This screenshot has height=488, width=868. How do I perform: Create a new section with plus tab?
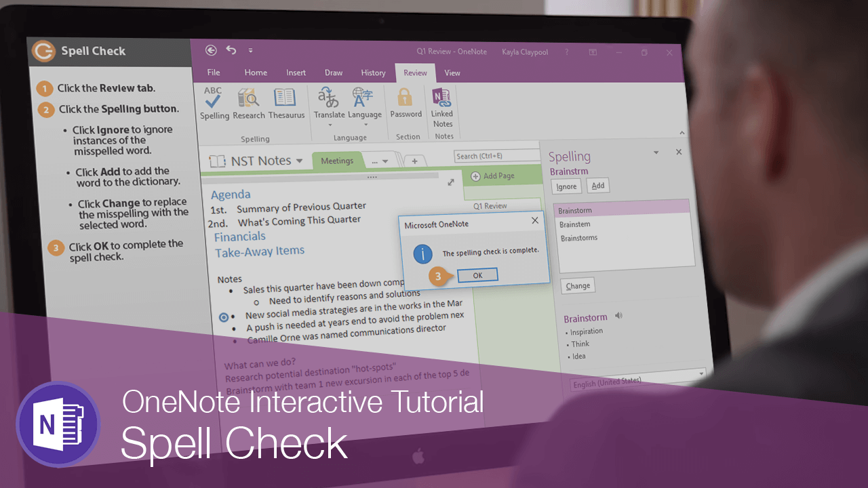(x=414, y=161)
